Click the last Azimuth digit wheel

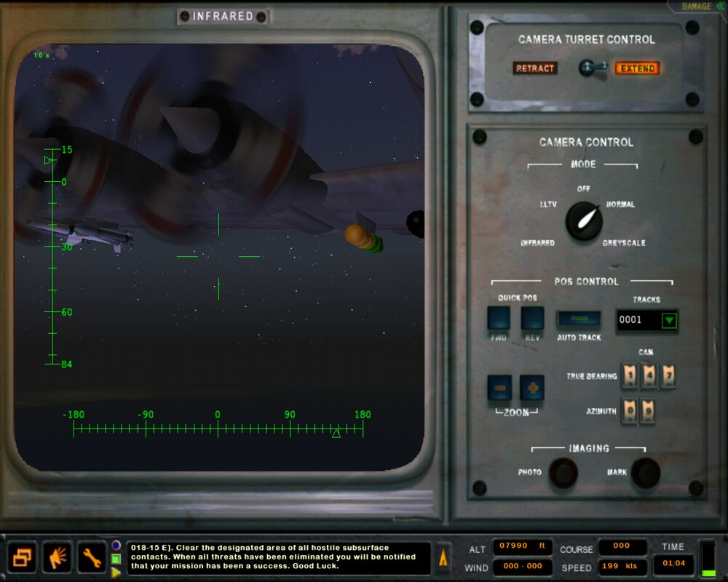(647, 410)
